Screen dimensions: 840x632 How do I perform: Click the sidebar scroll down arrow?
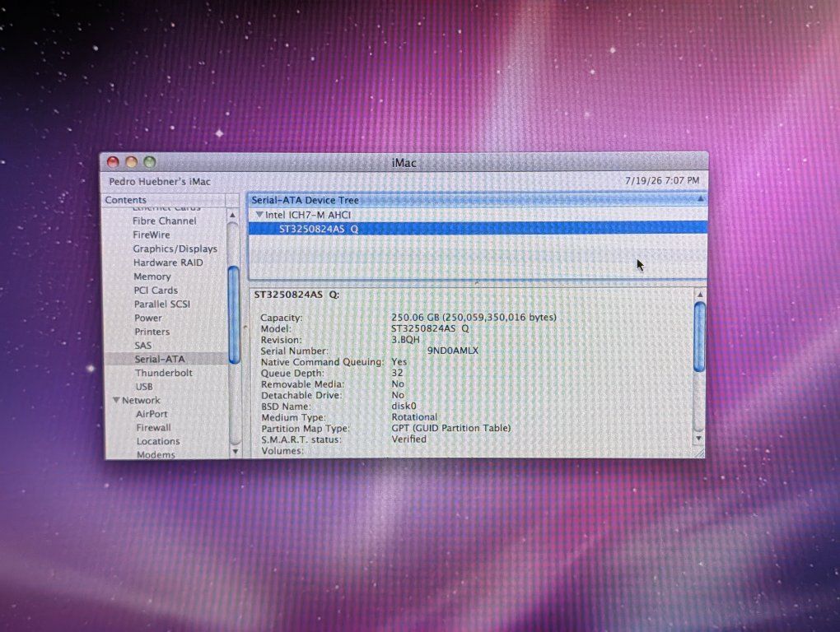point(235,451)
